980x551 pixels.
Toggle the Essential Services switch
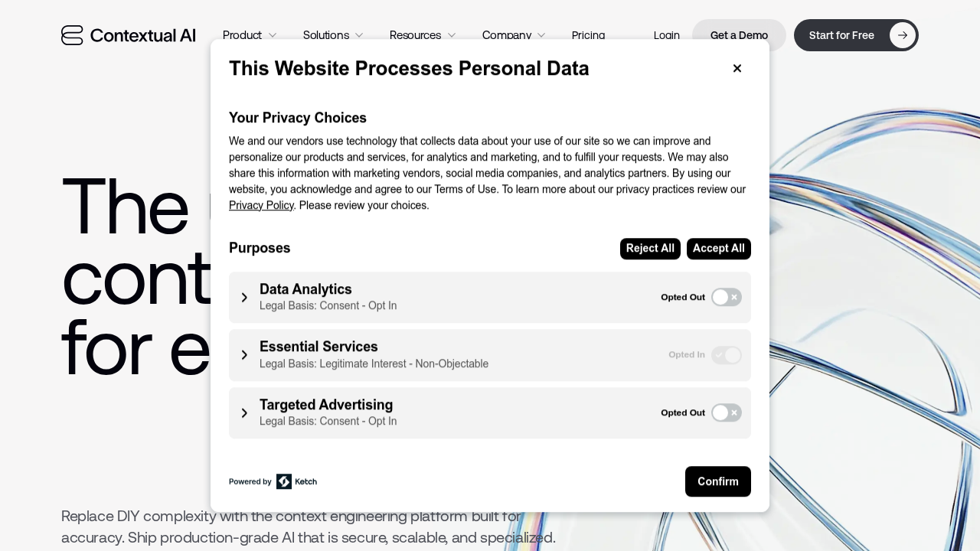tap(726, 355)
